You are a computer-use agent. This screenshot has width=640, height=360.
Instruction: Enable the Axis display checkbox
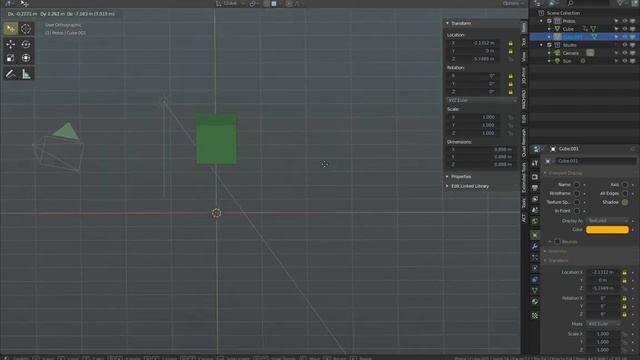click(625, 184)
